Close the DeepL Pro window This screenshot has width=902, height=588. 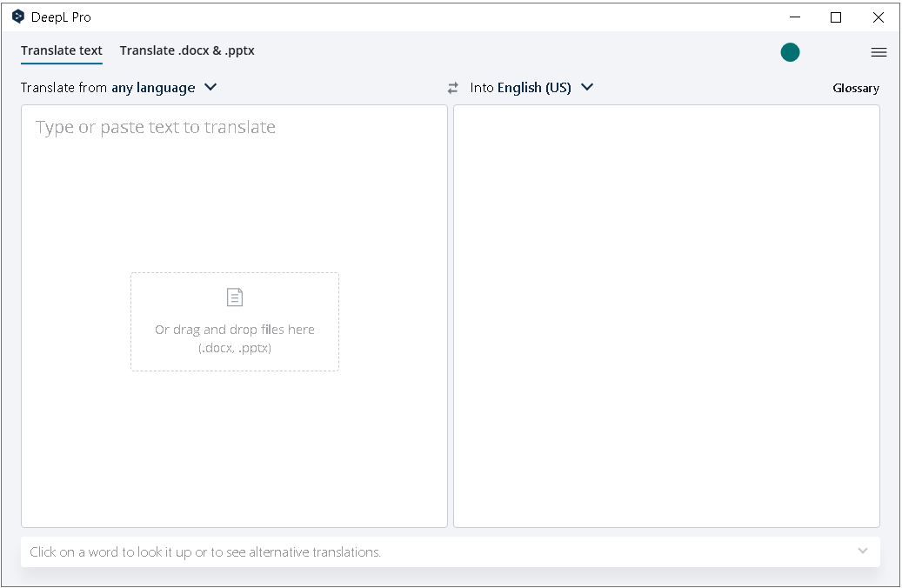(x=878, y=17)
